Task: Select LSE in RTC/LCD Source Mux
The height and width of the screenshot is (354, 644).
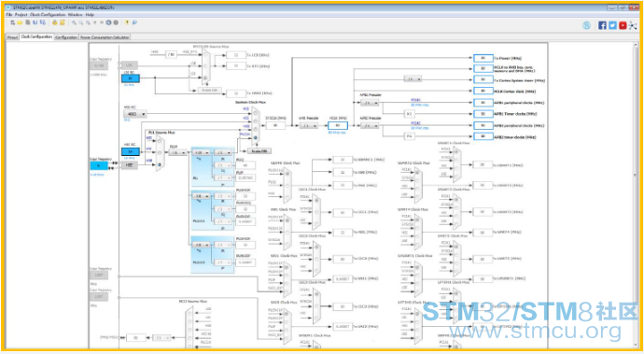Action: pyautogui.click(x=205, y=66)
